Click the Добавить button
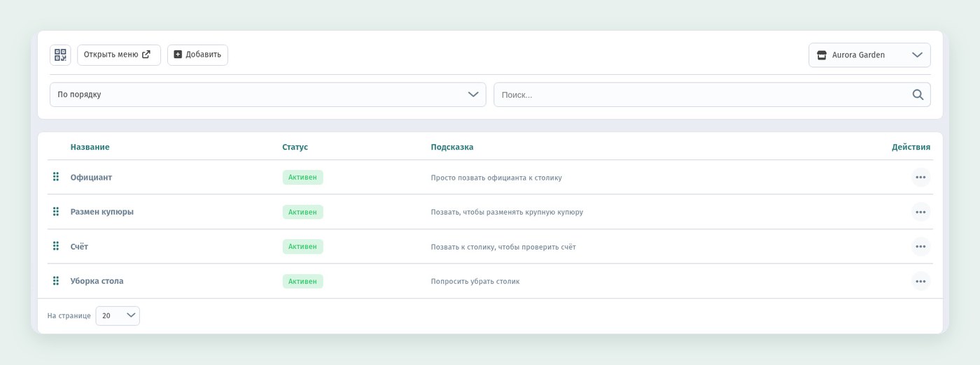 (197, 55)
